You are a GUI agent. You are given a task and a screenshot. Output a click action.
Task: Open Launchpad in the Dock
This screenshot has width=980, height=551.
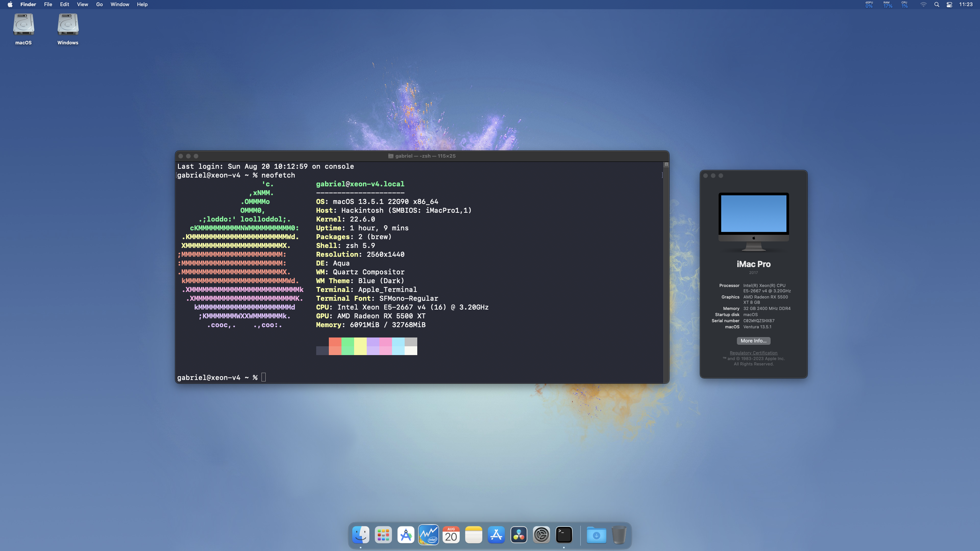[x=383, y=535]
